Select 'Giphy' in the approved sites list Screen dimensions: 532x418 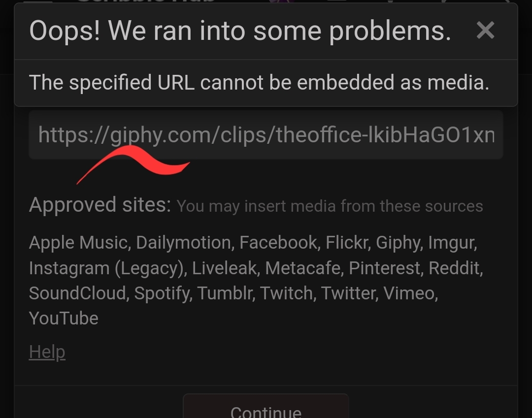coord(398,243)
